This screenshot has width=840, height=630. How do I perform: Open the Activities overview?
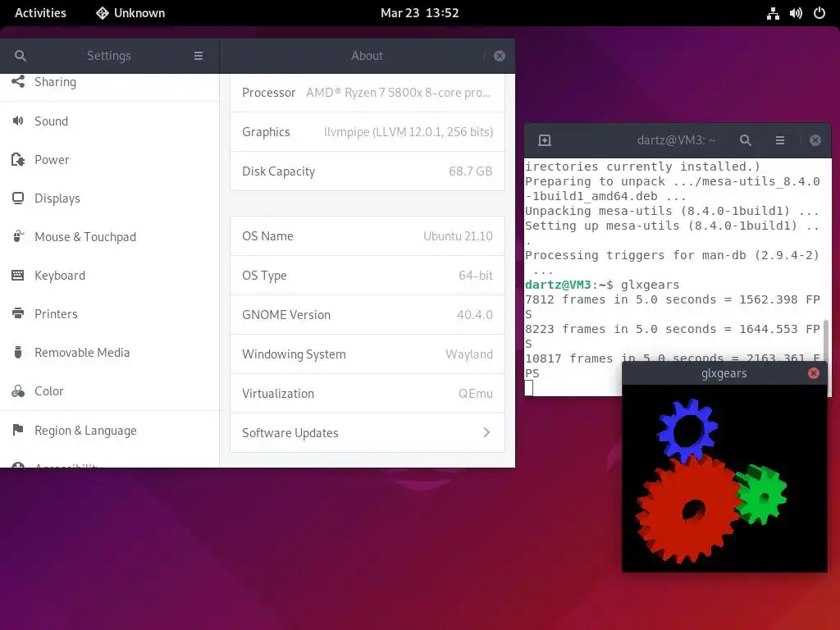coord(40,13)
